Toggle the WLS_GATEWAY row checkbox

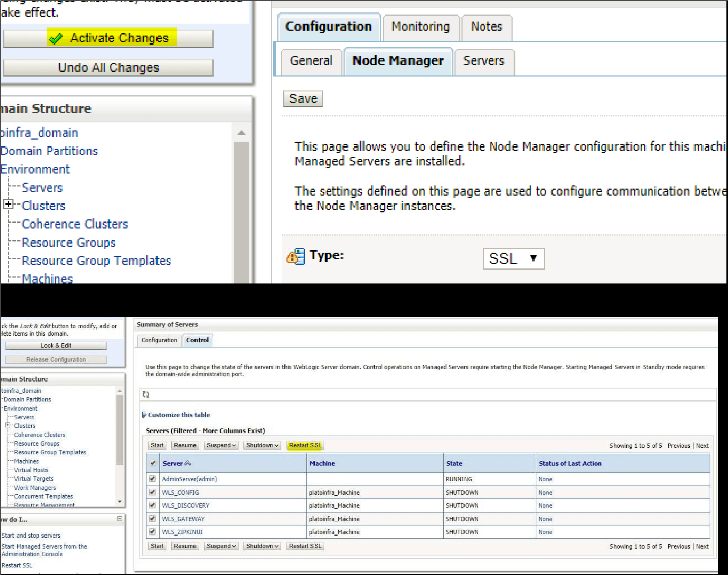tap(152, 518)
